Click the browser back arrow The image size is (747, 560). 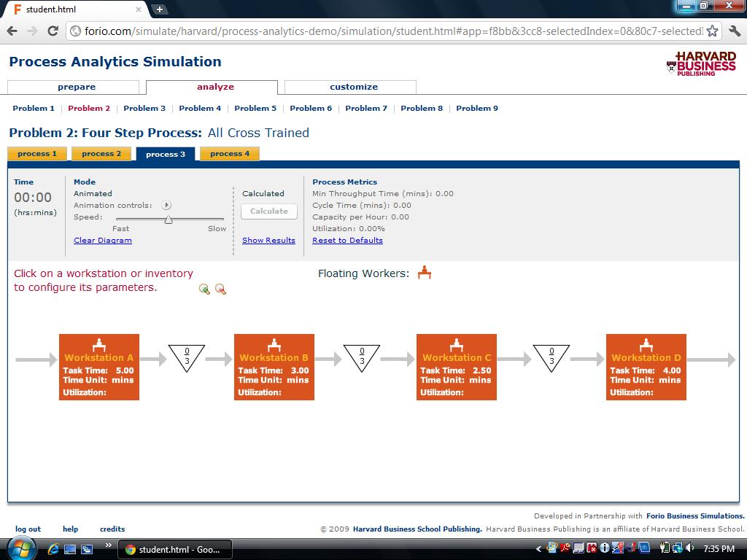coord(12,31)
